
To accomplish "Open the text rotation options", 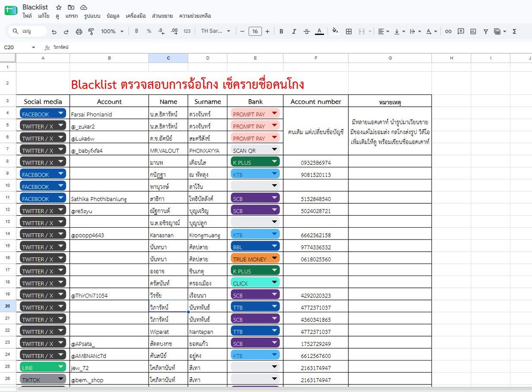I will (431, 31).
